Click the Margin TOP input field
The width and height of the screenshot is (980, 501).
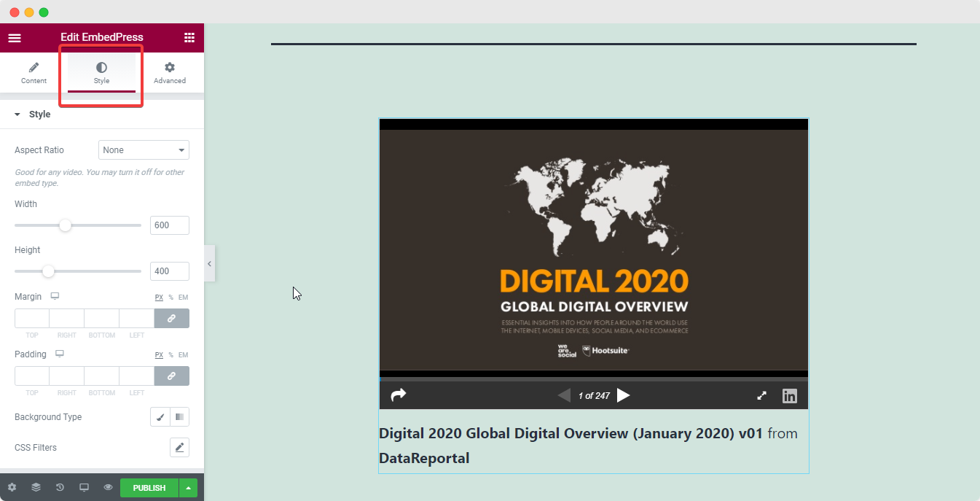[32, 319]
